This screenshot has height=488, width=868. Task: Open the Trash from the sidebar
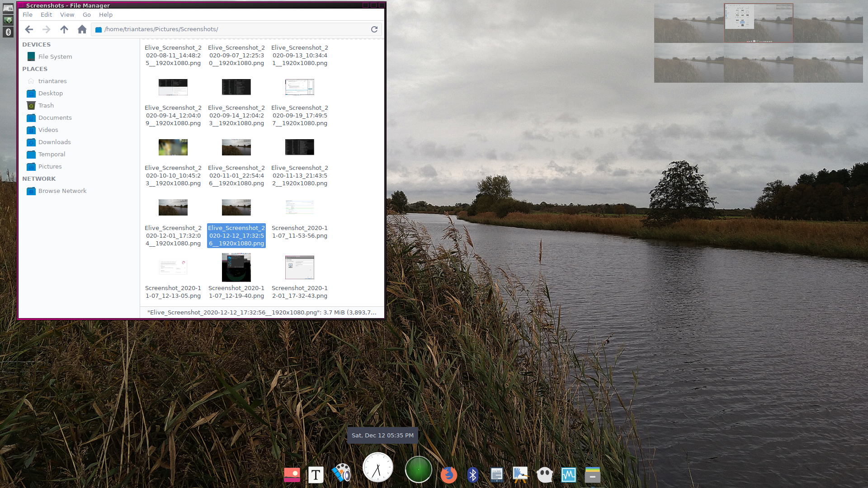[x=46, y=105]
